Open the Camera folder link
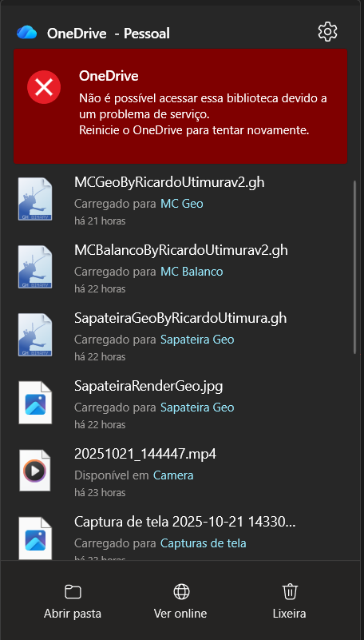364x640 pixels. tap(173, 475)
